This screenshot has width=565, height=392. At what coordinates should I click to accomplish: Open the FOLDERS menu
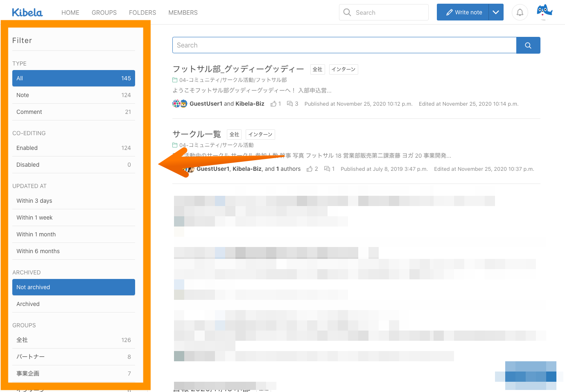pyautogui.click(x=142, y=13)
